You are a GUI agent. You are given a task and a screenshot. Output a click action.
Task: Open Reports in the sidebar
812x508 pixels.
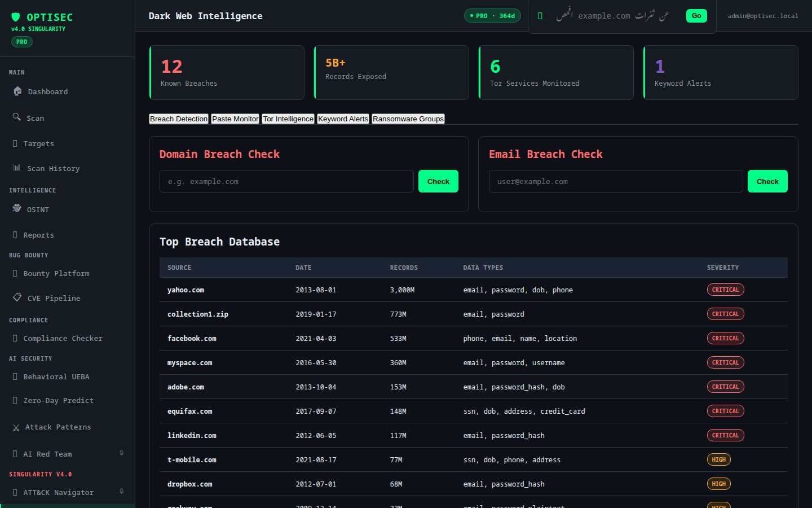pos(68,235)
